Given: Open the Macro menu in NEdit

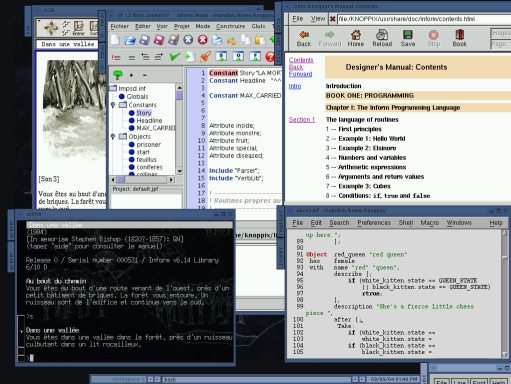Looking at the screenshot, I should (430, 223).
